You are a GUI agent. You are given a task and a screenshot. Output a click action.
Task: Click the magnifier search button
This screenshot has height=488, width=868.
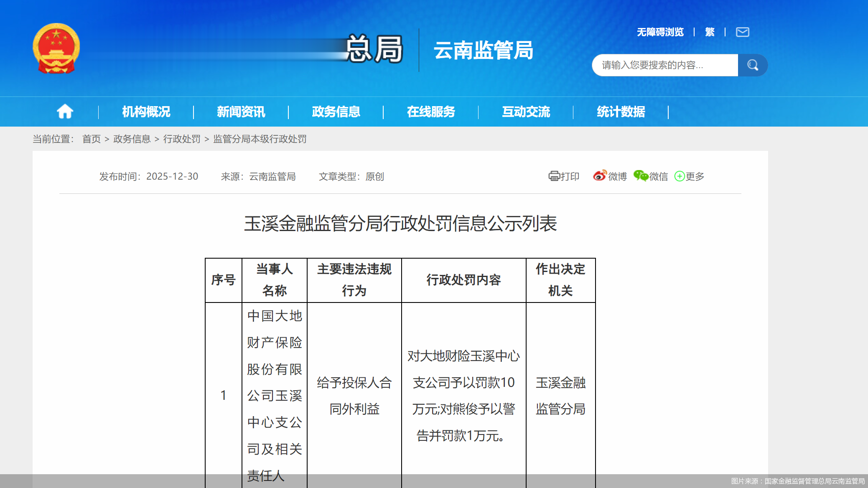pos(752,65)
